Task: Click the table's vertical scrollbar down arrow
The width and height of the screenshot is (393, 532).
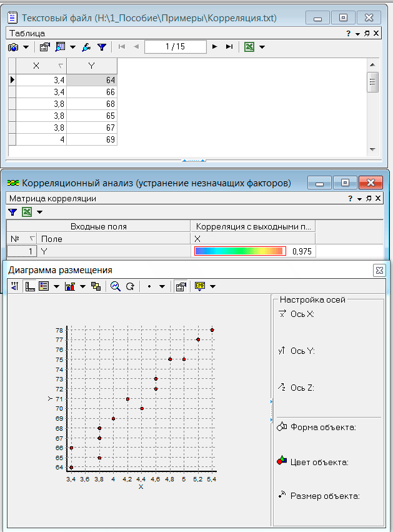Action: point(372,149)
